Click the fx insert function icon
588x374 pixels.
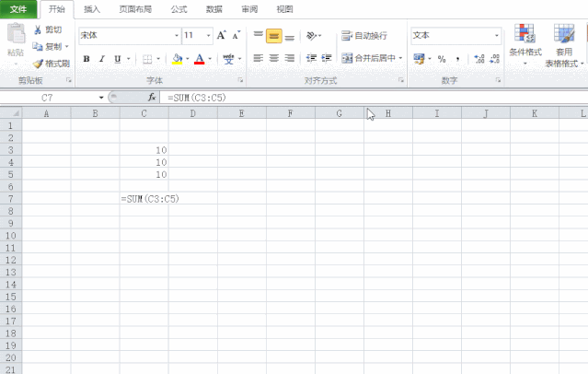152,98
